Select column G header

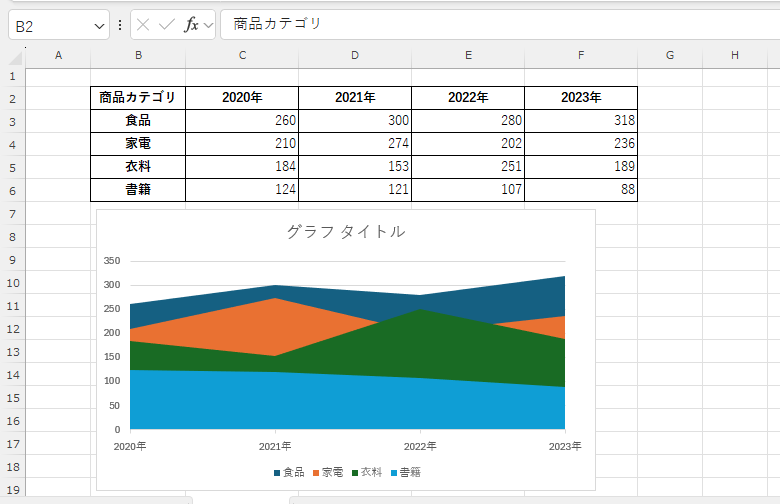pos(670,56)
